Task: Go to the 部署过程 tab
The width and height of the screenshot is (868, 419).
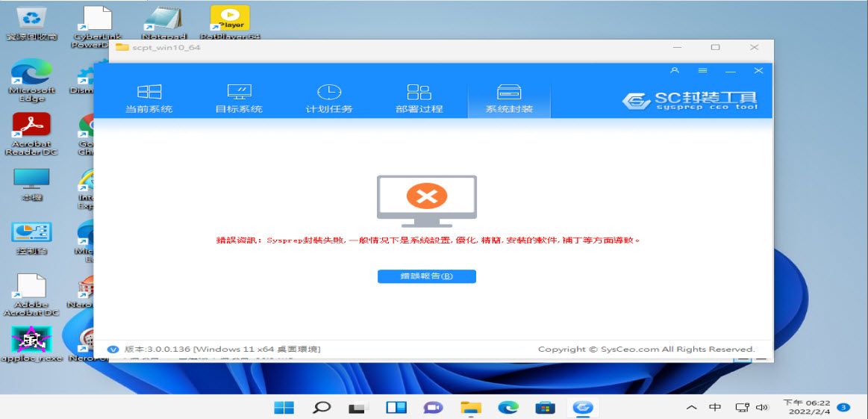Action: pyautogui.click(x=419, y=99)
